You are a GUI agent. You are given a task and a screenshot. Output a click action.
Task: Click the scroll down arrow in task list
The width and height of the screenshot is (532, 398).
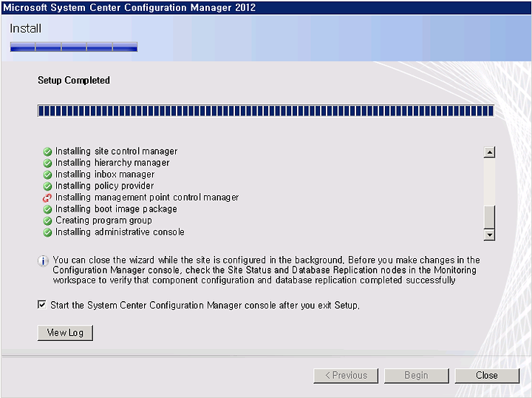[x=489, y=235]
